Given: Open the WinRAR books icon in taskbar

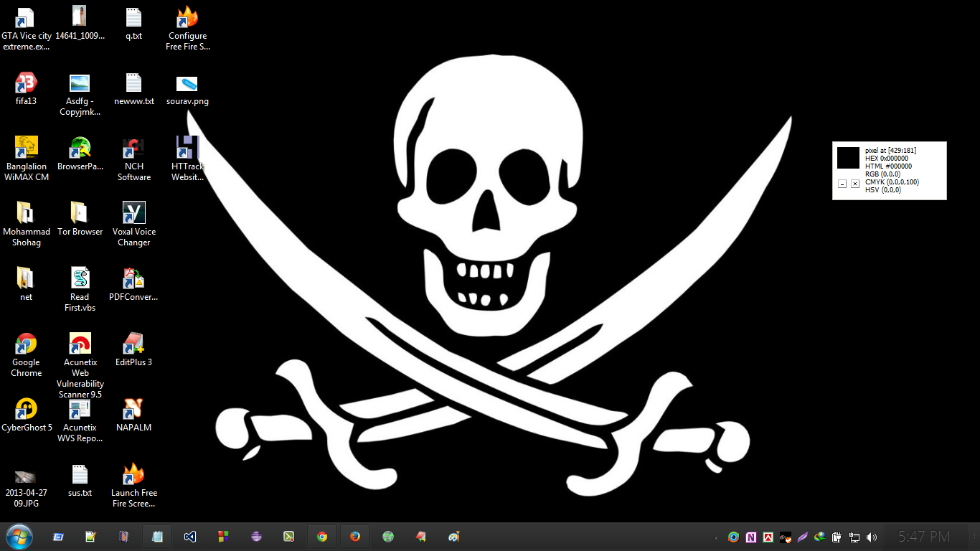Looking at the screenshot, I should tap(124, 537).
